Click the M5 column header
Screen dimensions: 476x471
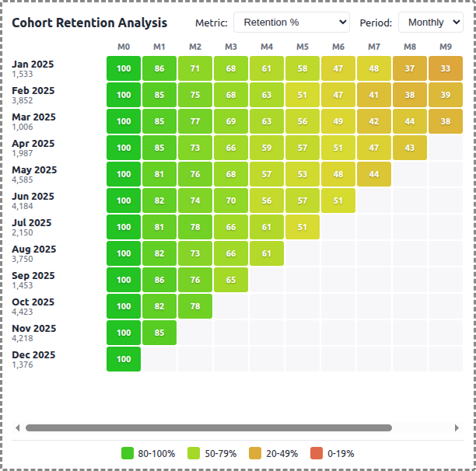coord(303,47)
